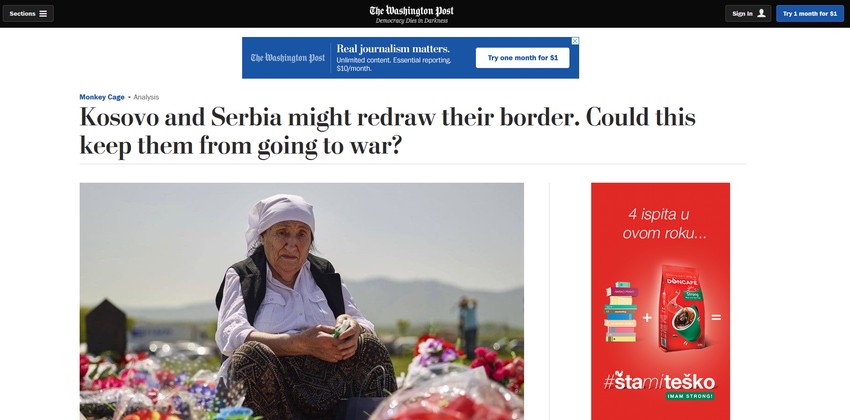Open the Sections hamburger menu
850x420 pixels.
(x=28, y=14)
